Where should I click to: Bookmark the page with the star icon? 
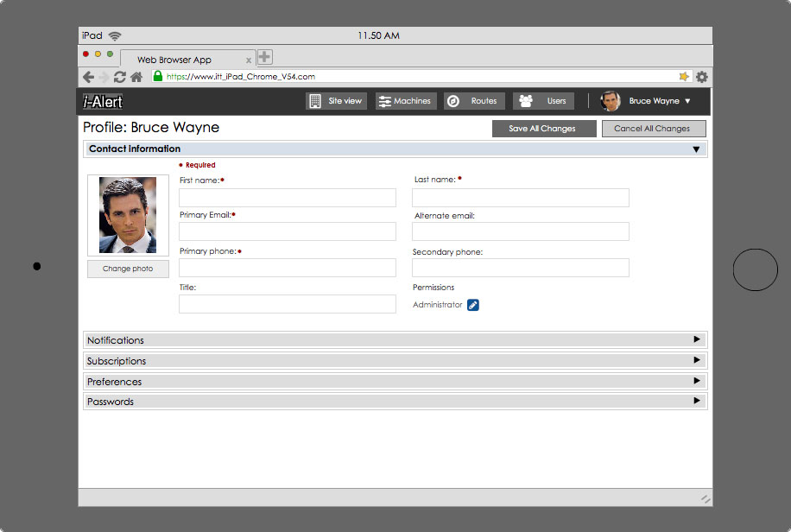coord(684,77)
